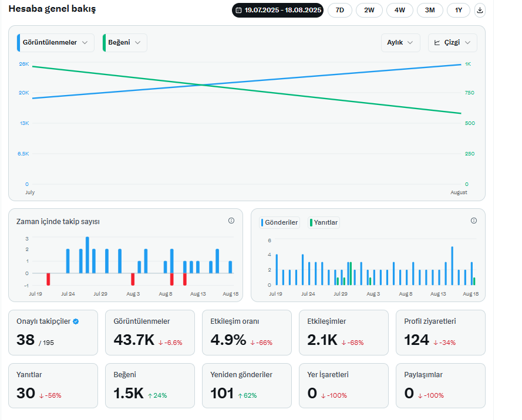This screenshot has height=420, width=522.
Task: Open the info icon on followers chart
Action: click(x=231, y=221)
